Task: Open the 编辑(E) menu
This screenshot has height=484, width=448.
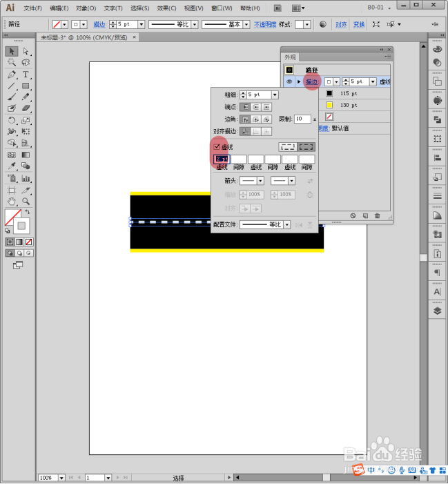Action: tap(59, 8)
